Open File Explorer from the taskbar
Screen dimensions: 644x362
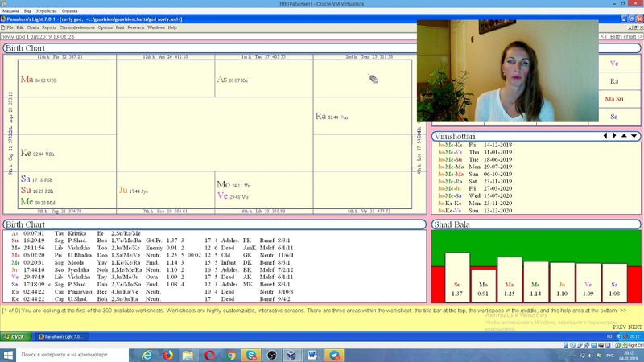(188, 355)
